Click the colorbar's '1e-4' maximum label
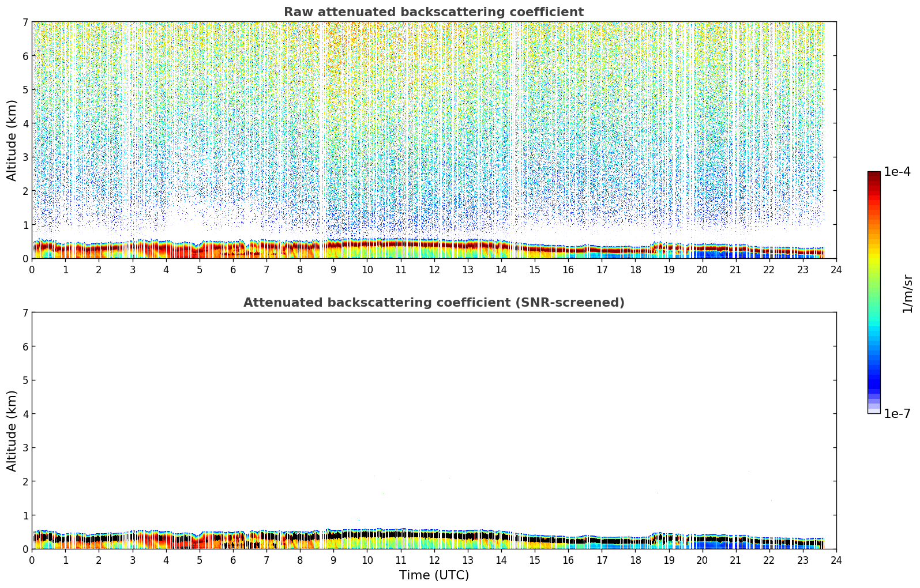 point(897,172)
